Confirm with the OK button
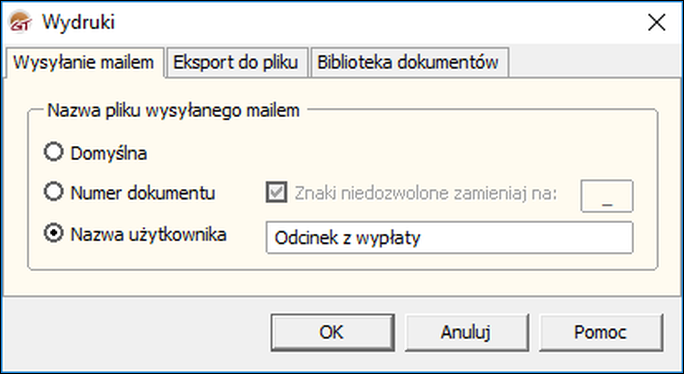This screenshot has height=374, width=684. coord(332,333)
